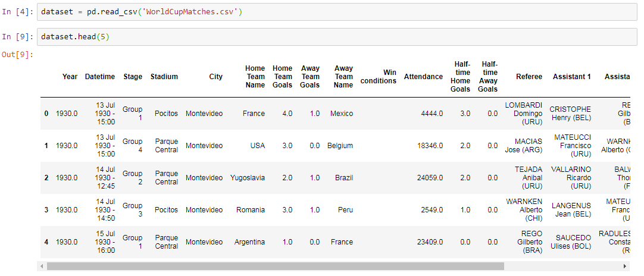644x276 pixels.
Task: Click the Mexico away team cell
Action: coord(342,114)
